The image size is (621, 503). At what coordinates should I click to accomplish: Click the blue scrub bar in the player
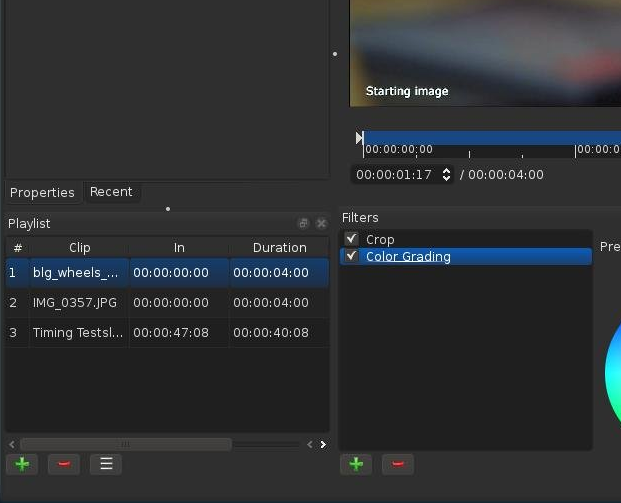tap(492, 138)
